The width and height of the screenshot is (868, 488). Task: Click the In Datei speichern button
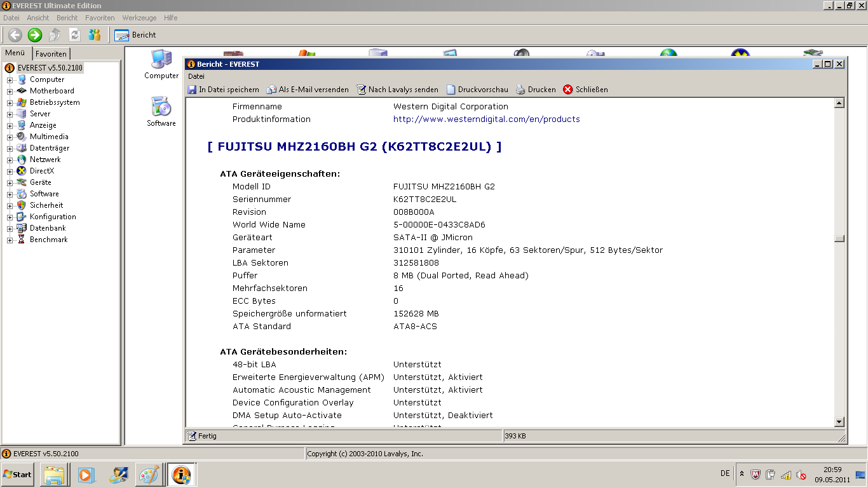(223, 90)
